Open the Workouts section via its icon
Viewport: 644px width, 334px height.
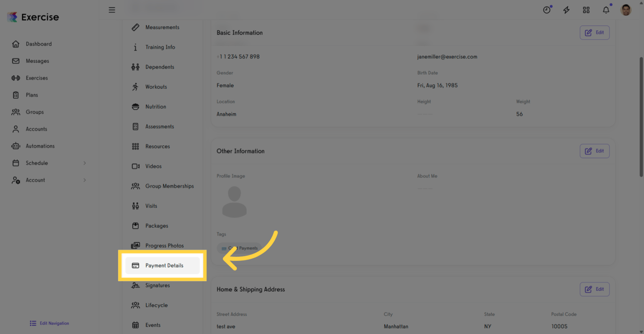point(136,86)
